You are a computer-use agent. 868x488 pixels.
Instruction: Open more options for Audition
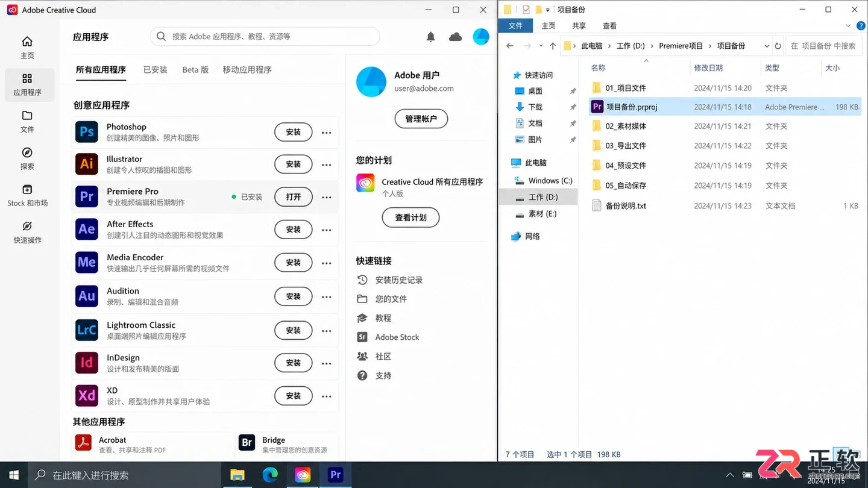327,296
